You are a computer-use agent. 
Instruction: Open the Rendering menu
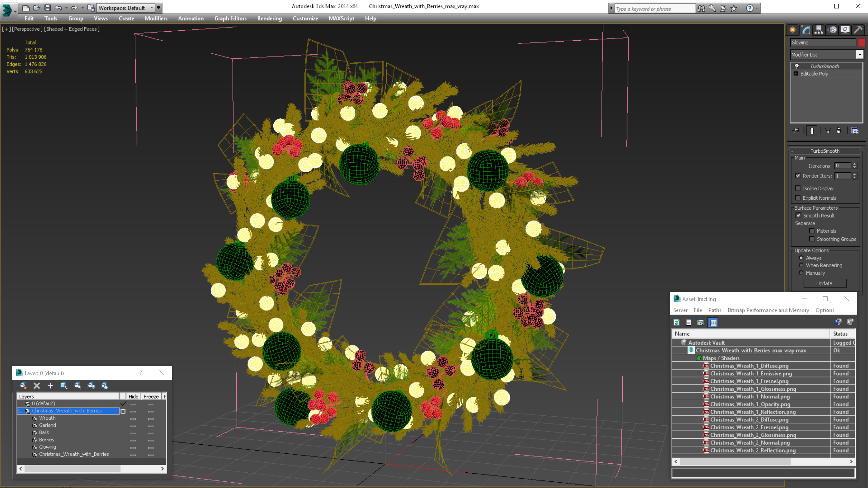(x=269, y=18)
